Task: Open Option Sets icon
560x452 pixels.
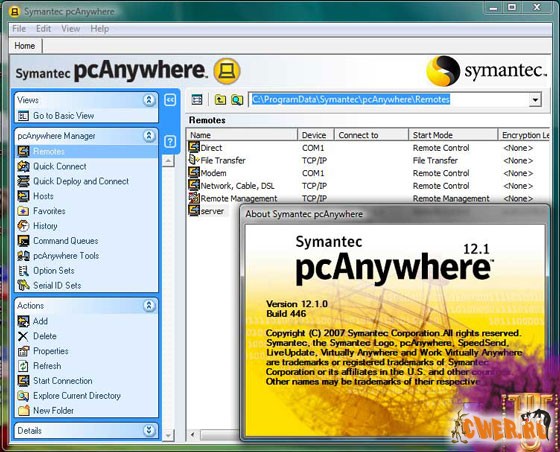Action: tap(23, 271)
